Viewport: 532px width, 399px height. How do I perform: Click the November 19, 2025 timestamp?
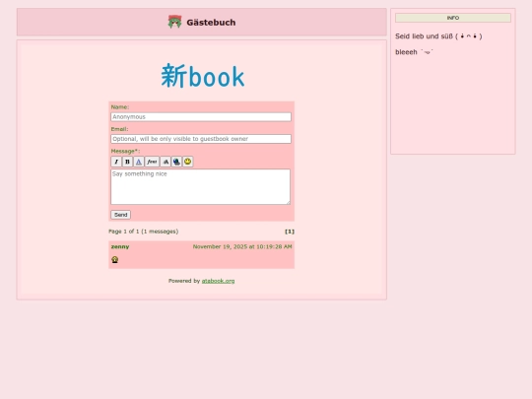point(242,246)
